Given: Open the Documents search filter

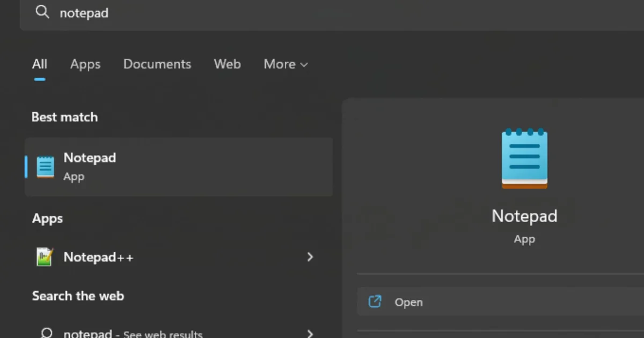Looking at the screenshot, I should 157,64.
